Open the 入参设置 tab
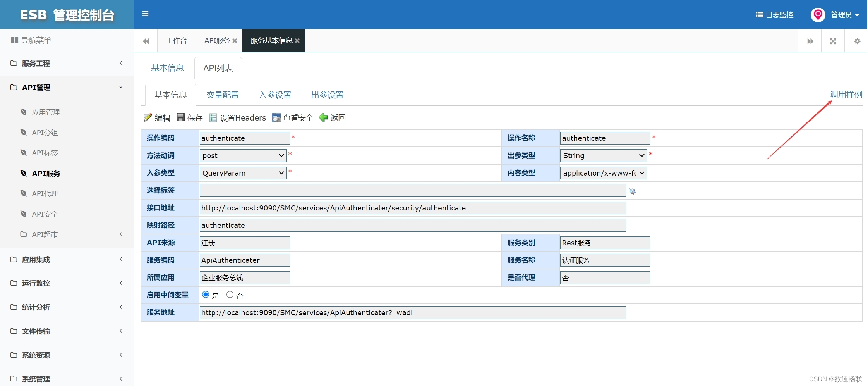Image resolution: width=868 pixels, height=386 pixels. 275,95
